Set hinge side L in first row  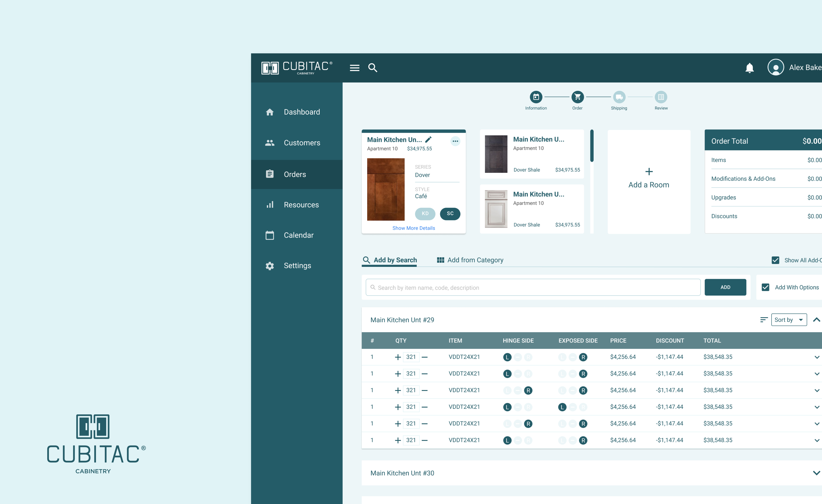click(507, 357)
